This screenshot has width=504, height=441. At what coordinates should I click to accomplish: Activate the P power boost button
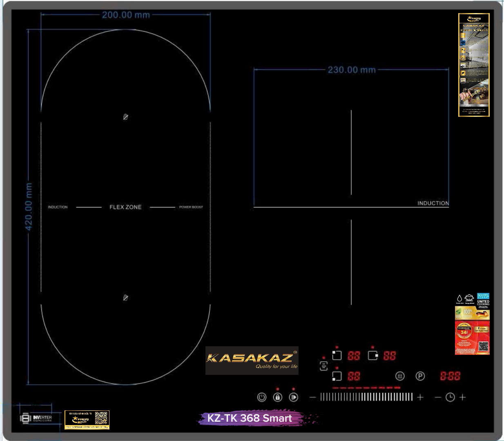click(x=420, y=376)
